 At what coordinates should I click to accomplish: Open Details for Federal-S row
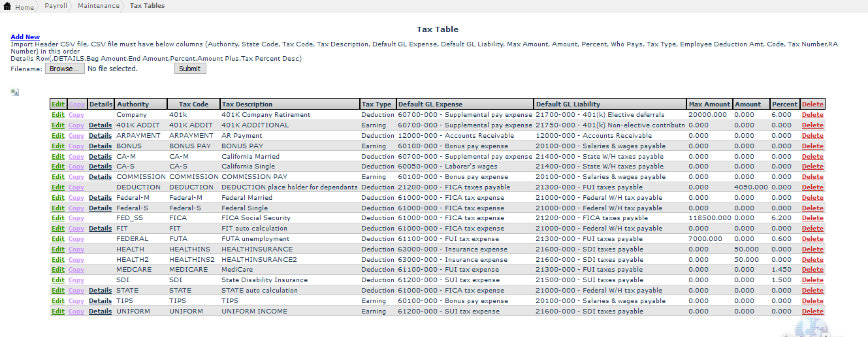click(100, 208)
